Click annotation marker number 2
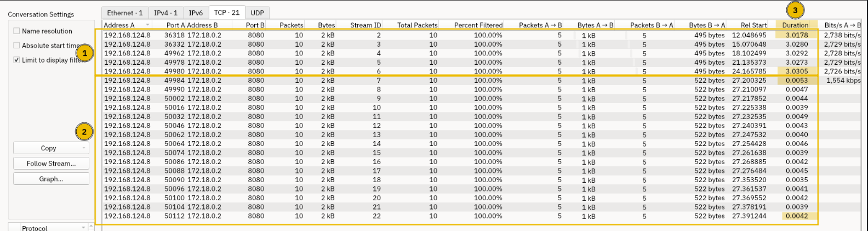The height and width of the screenshot is (231, 868). tap(84, 132)
